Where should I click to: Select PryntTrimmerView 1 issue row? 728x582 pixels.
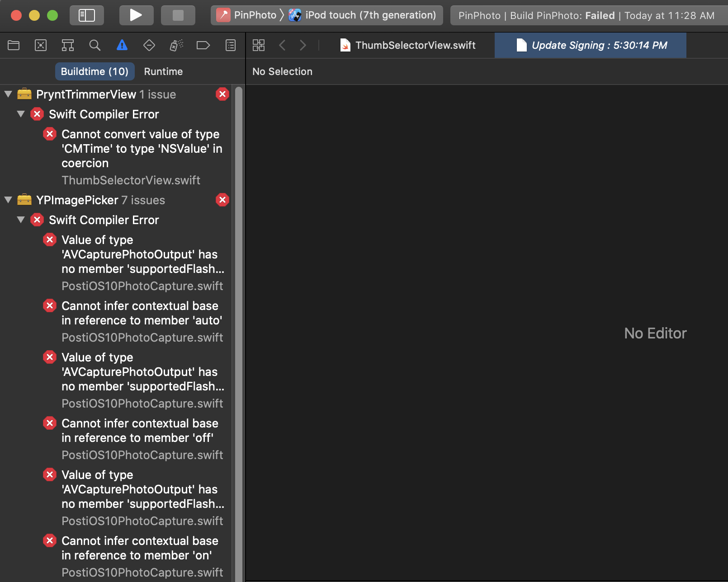point(116,94)
